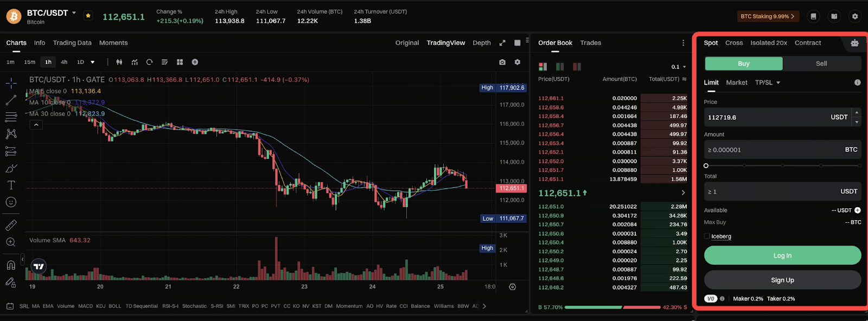Viewport: 868px width, 321px height.
Task: Click the Sign Up button
Action: [783, 280]
